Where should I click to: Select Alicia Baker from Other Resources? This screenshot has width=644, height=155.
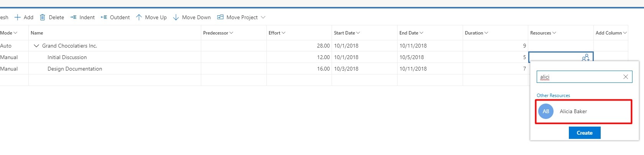pyautogui.click(x=583, y=112)
